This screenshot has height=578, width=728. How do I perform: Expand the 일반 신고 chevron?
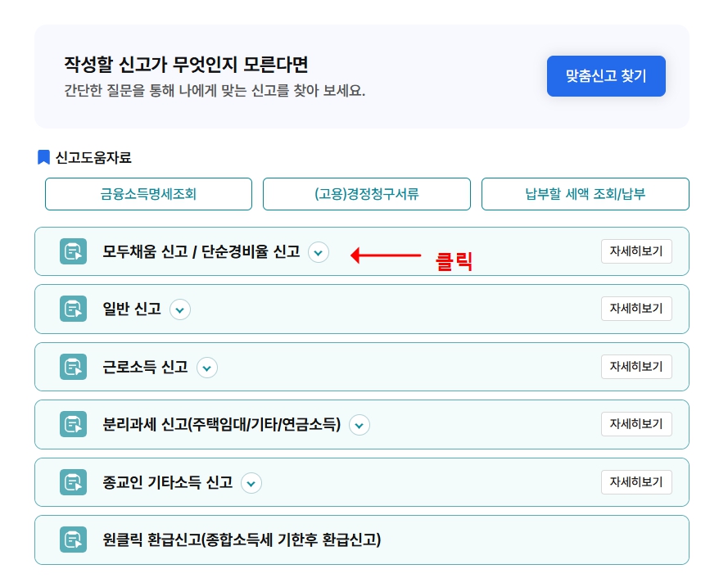click(180, 309)
